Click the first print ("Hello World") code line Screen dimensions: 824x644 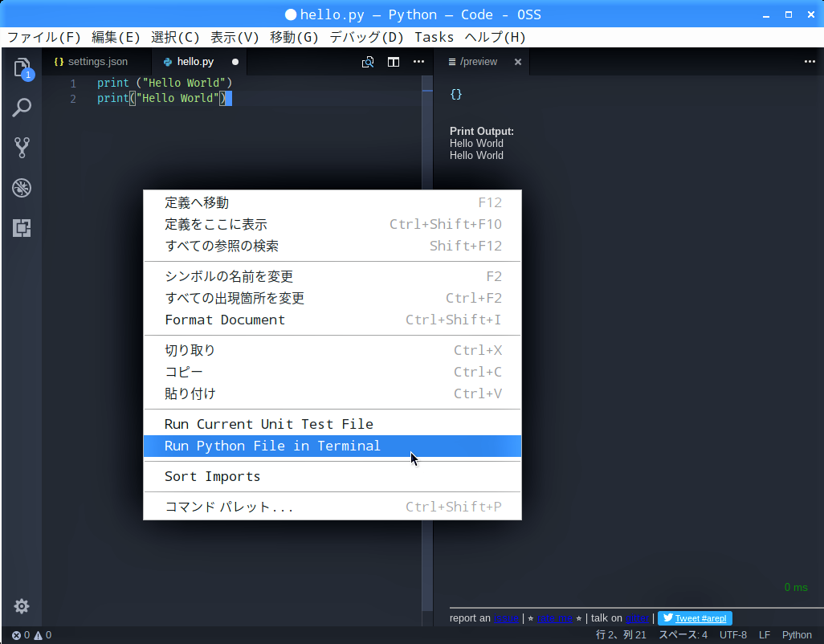(165, 83)
